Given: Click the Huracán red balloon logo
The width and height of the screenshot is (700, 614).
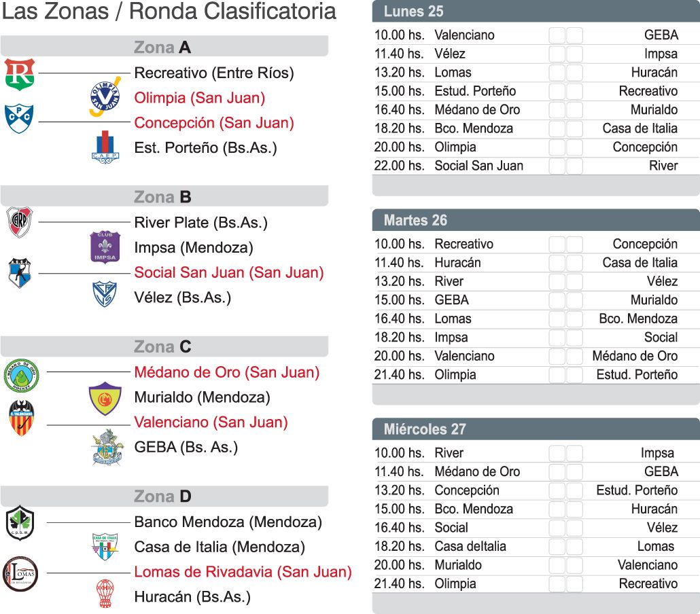Looking at the screenshot, I should (105, 594).
